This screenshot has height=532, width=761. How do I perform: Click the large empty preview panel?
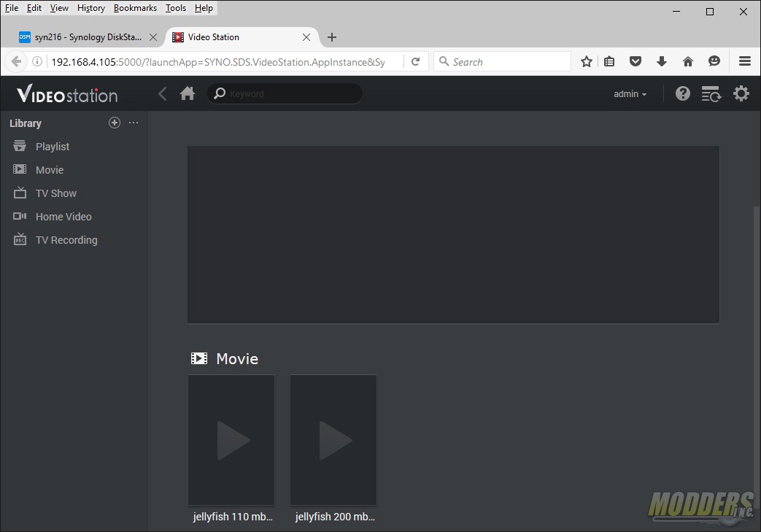(453, 234)
